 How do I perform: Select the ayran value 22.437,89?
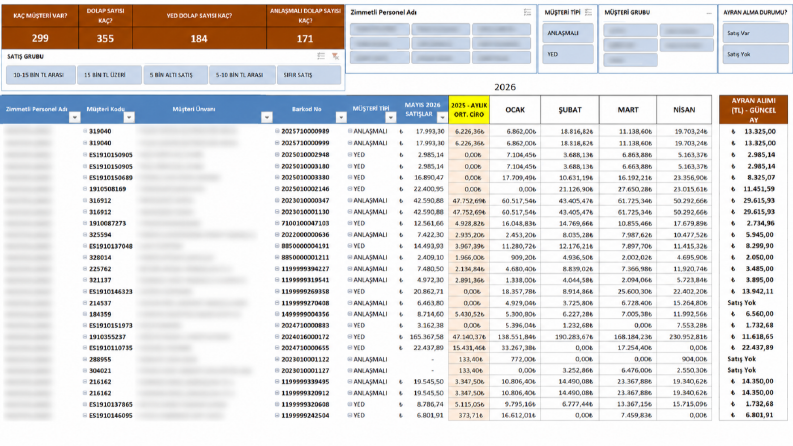pyautogui.click(x=754, y=348)
